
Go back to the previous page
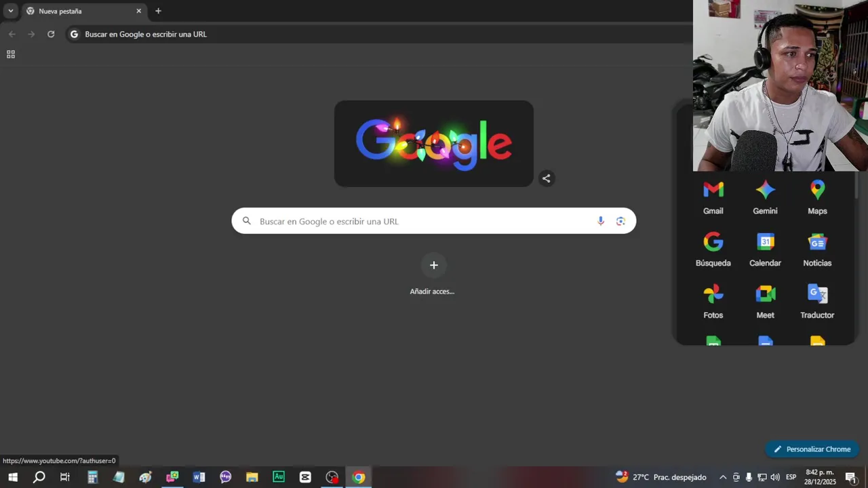click(x=12, y=34)
